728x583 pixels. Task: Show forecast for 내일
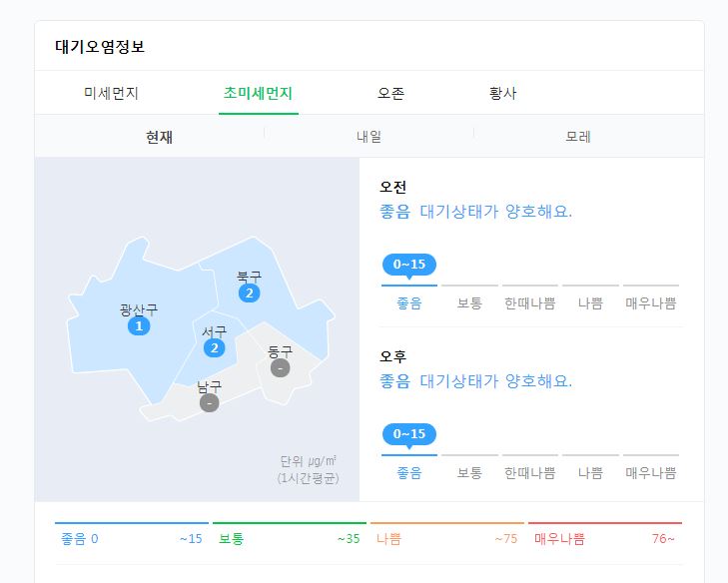point(368,137)
